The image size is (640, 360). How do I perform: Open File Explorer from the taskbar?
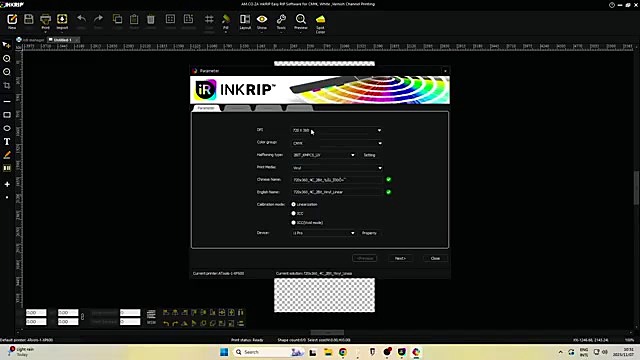click(x=328, y=352)
